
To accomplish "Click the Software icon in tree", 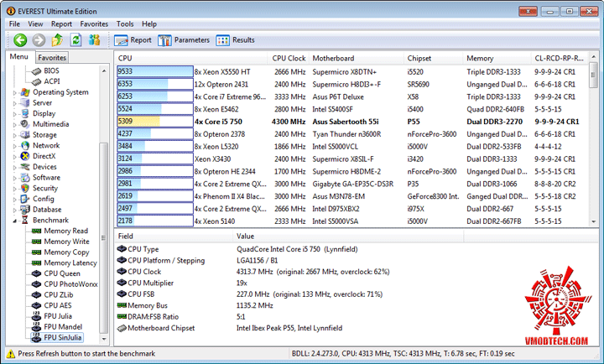I will tap(25, 178).
